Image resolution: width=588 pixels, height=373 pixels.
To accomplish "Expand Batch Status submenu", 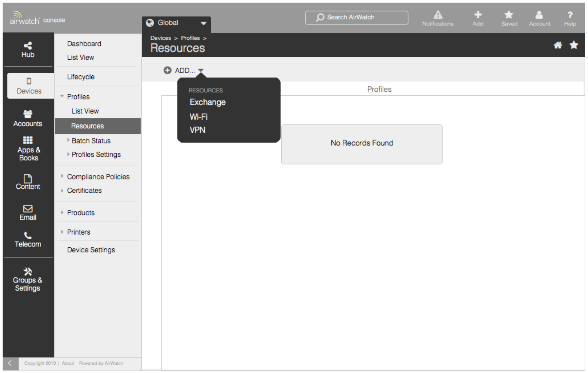I will [x=68, y=140].
